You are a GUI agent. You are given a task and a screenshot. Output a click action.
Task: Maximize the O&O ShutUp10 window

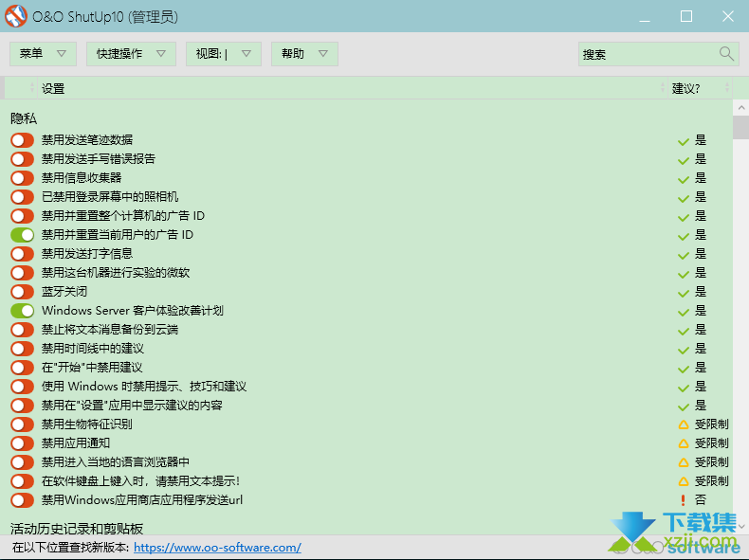(686, 16)
